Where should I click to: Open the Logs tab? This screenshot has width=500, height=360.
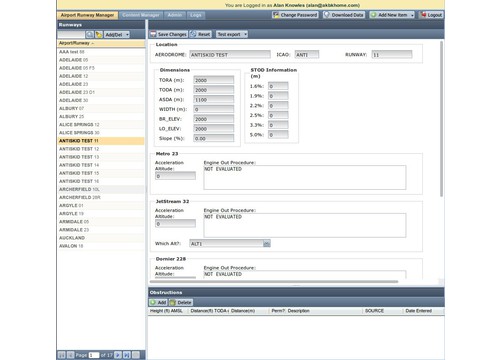(x=196, y=15)
